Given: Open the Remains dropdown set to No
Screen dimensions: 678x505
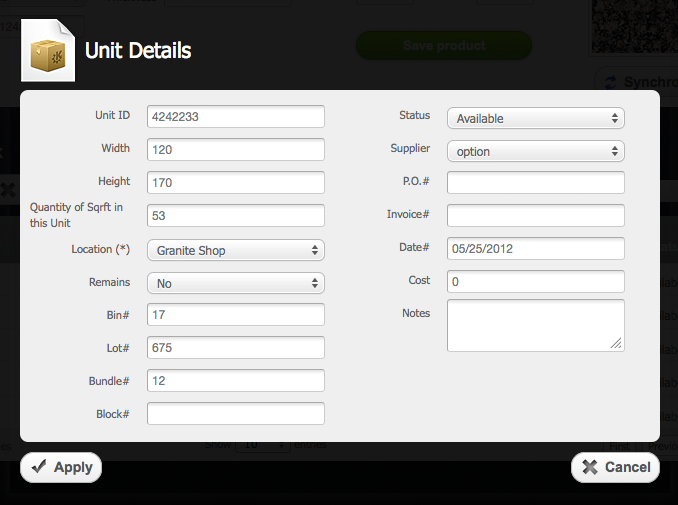Looking at the screenshot, I should coord(235,284).
